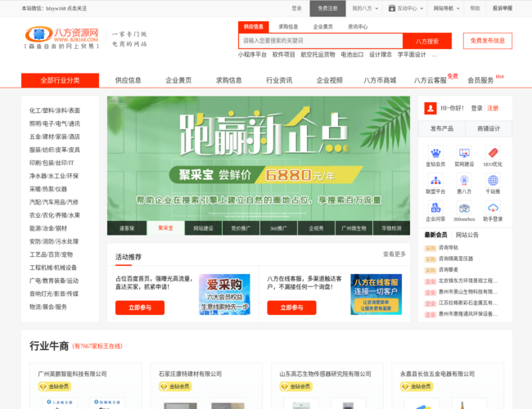Open 照明/电子/电气/通讯 category
This screenshot has width=532, height=409.
pyautogui.click(x=55, y=124)
